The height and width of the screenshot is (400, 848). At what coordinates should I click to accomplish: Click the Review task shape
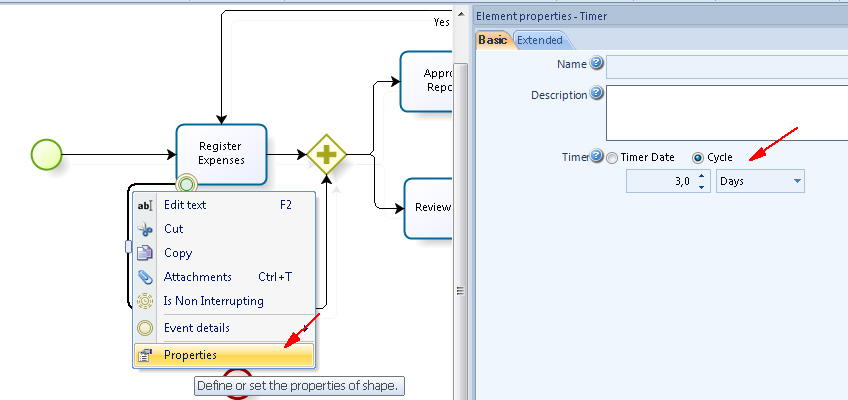(x=428, y=208)
